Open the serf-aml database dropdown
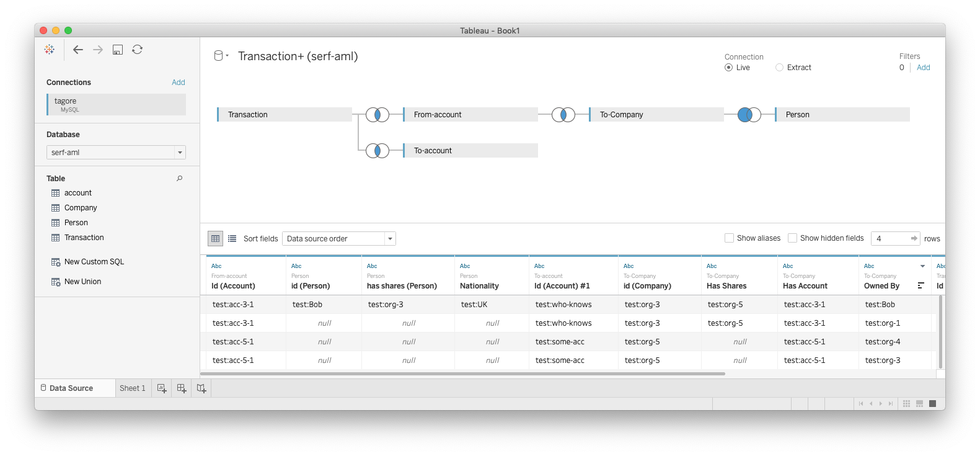Screen dimensions: 980x456 coord(180,153)
